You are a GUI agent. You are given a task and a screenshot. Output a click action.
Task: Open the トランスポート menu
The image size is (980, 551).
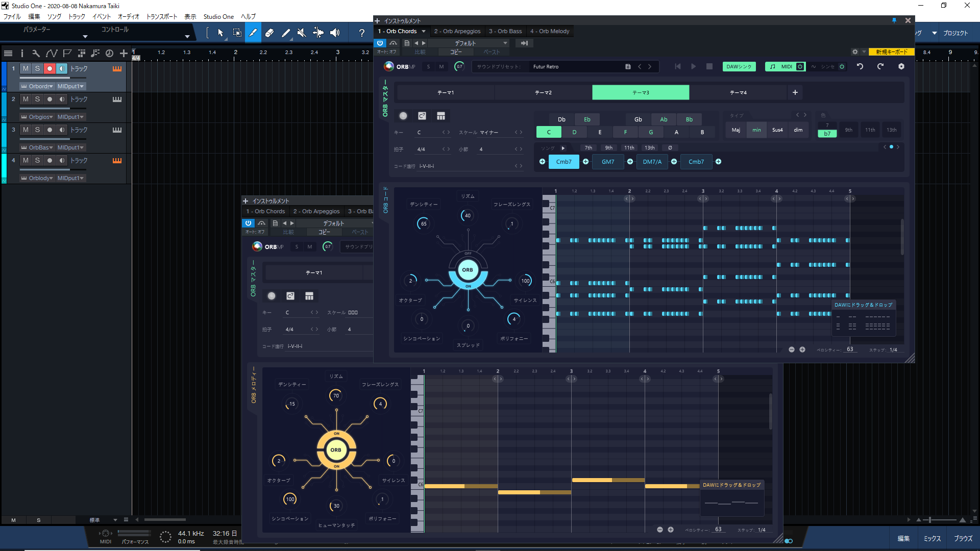[161, 16]
